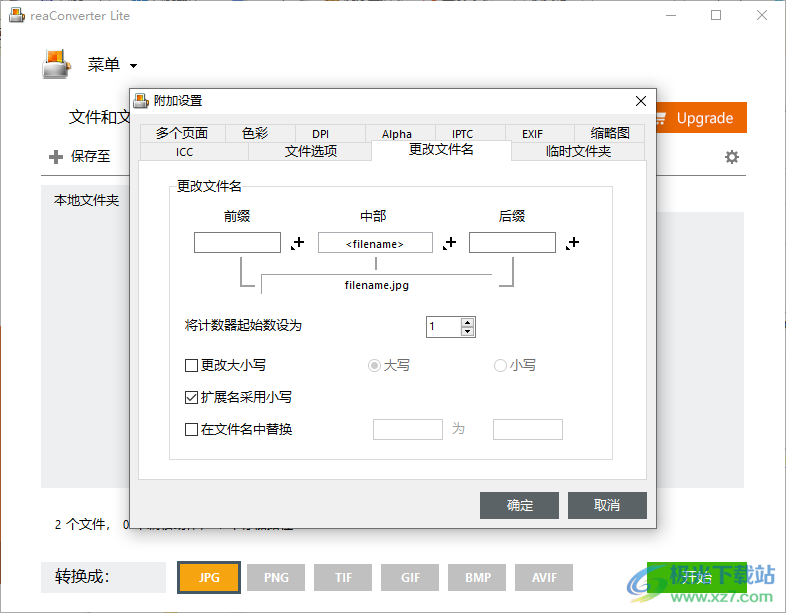786x613 pixels.
Task: Click the counter start number field
Action: (444, 327)
